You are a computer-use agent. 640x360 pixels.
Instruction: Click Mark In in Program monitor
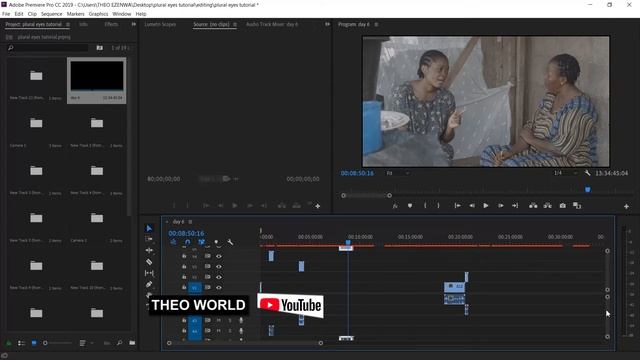425,206
